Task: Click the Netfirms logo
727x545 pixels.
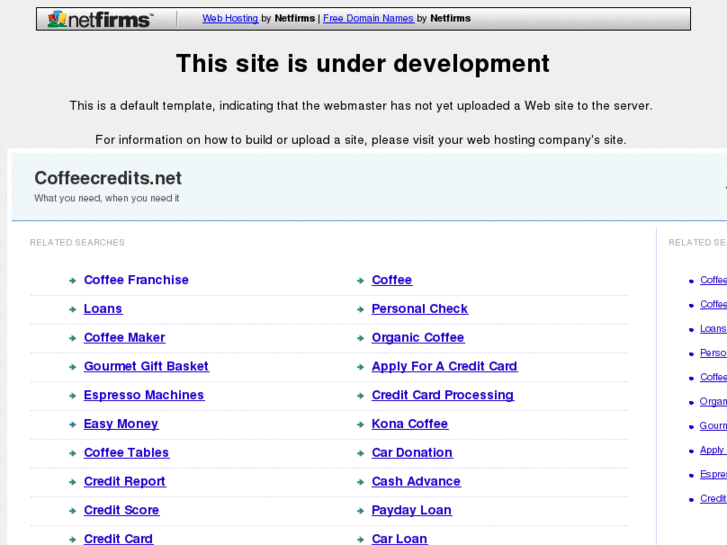Action: (x=100, y=19)
